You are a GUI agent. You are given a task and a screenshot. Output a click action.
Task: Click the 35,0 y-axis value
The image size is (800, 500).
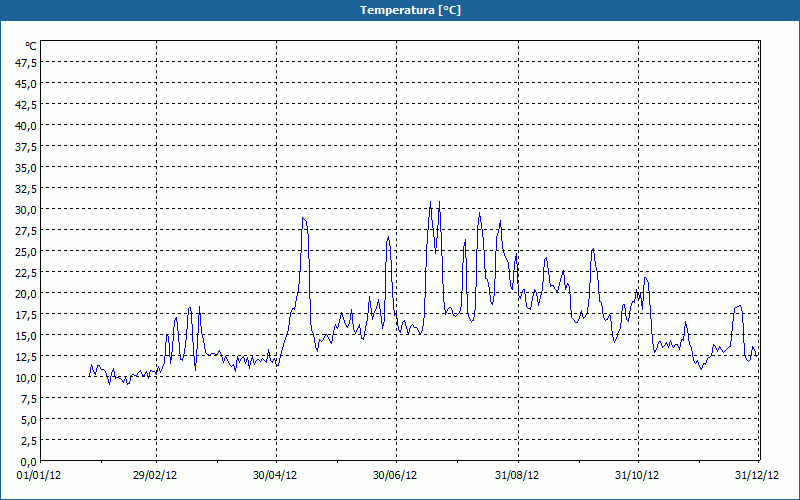[x=26, y=168]
